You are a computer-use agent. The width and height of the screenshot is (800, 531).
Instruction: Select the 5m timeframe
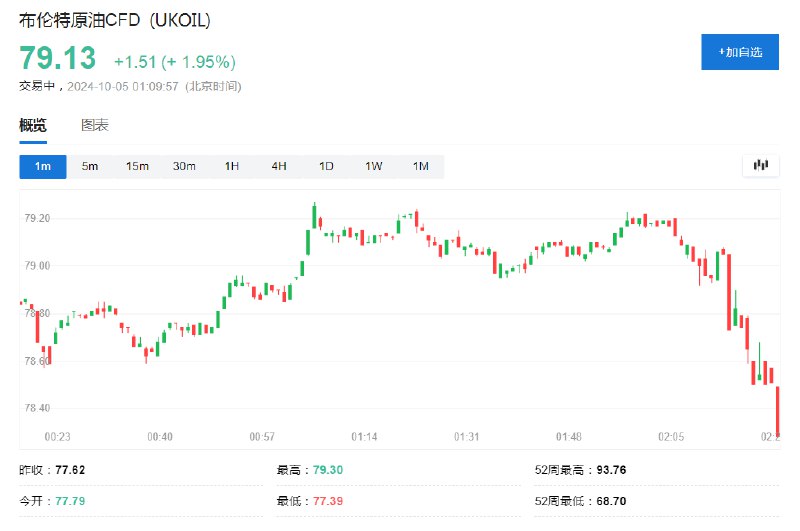tap(90, 166)
